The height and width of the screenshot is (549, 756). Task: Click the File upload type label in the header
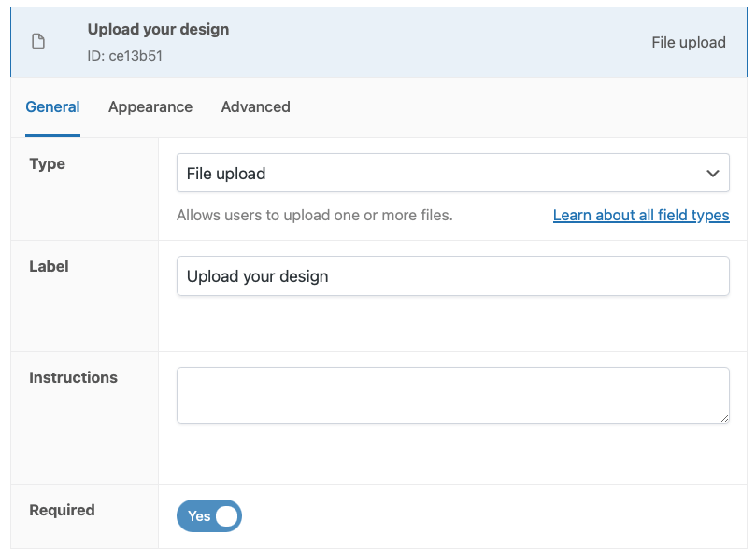(x=688, y=42)
